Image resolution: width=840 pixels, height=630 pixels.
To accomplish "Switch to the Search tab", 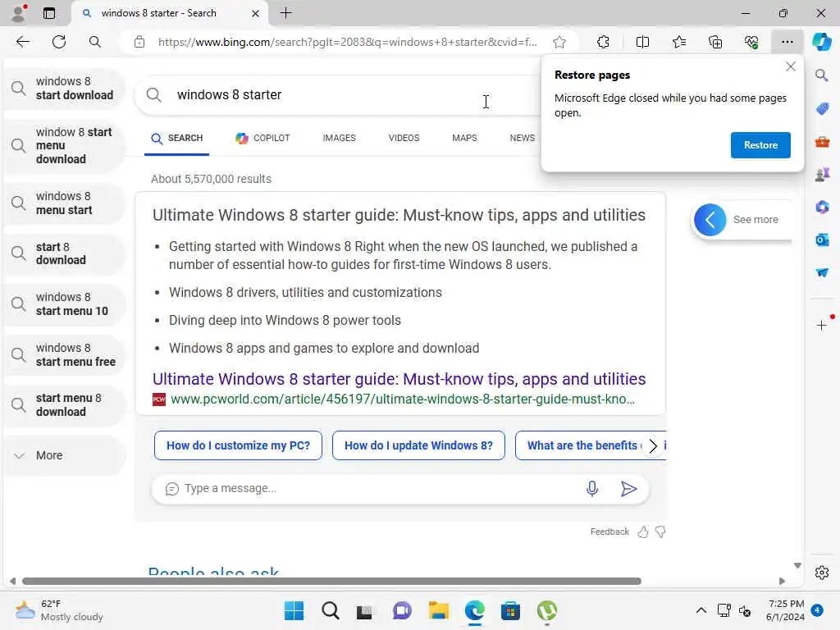I will point(177,138).
